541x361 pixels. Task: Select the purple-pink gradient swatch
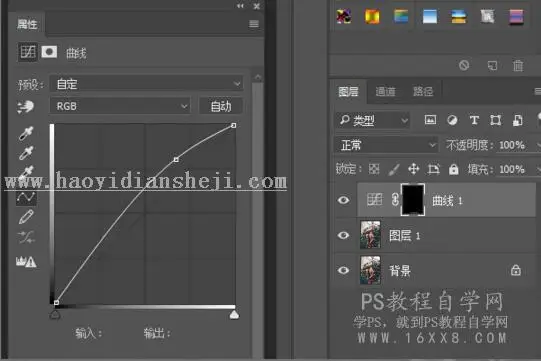pyautogui.click(x=516, y=16)
